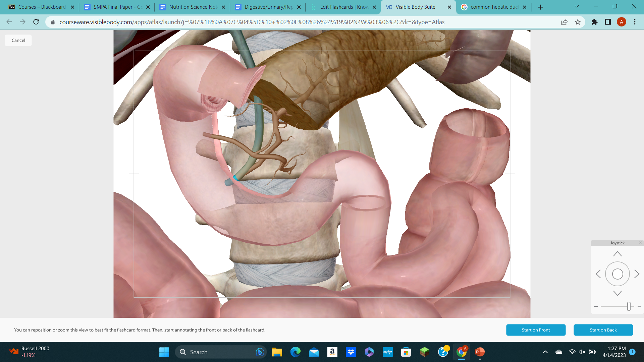Viewport: 644px width, 362px height.
Task: Bookmark this page with star icon
Action: point(578,22)
